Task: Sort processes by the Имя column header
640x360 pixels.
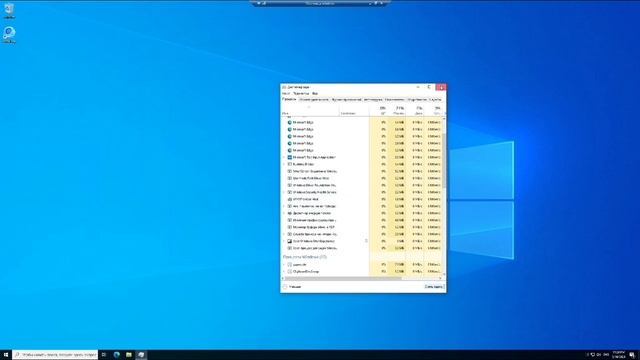Action: point(310,111)
